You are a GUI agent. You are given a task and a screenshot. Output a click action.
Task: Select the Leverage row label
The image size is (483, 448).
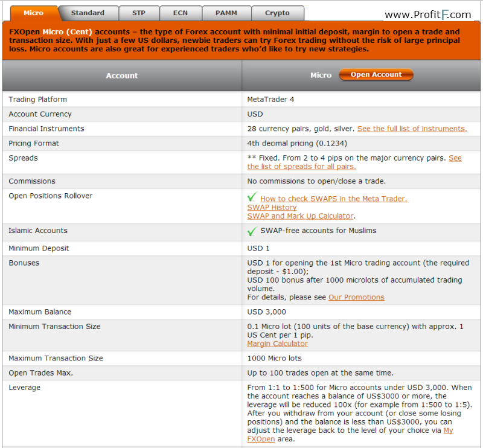[x=24, y=388]
